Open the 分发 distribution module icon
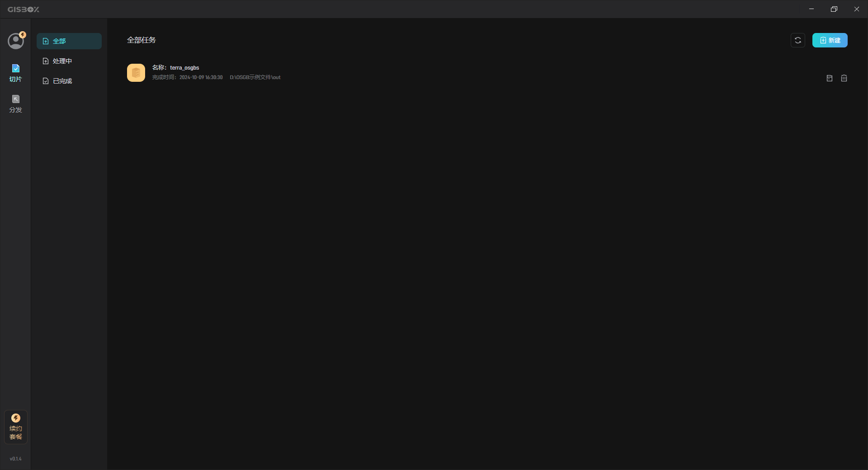The image size is (868, 470). click(15, 104)
